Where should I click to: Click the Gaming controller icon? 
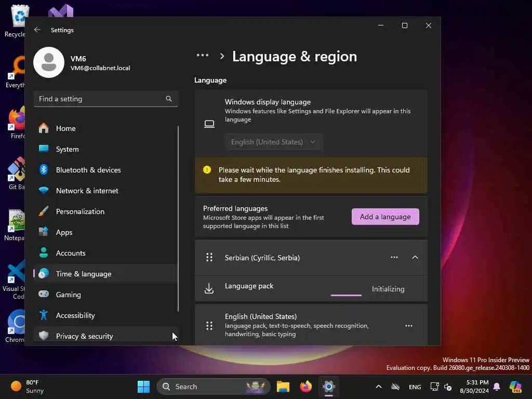[x=44, y=294]
